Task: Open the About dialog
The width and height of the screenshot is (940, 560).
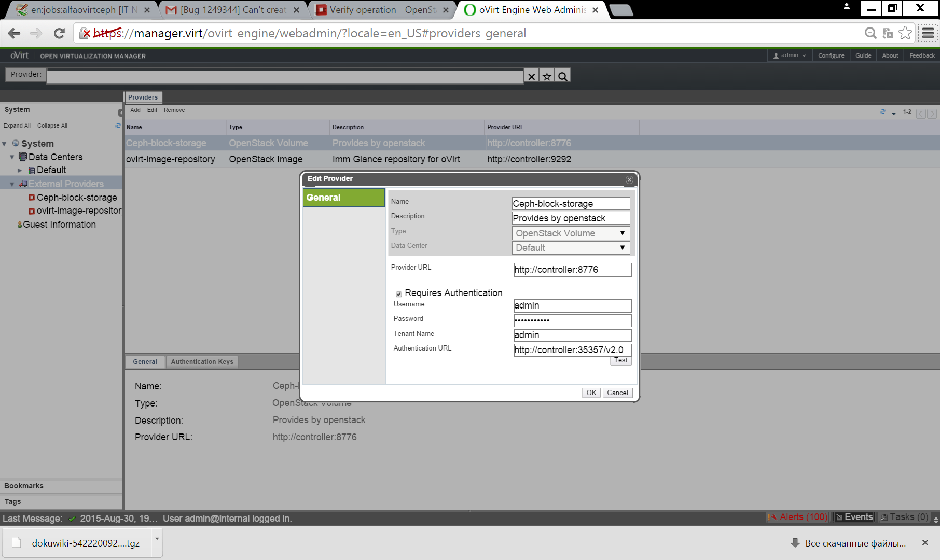Action: tap(890, 55)
